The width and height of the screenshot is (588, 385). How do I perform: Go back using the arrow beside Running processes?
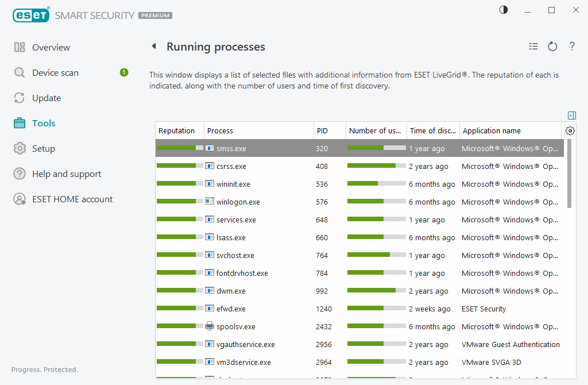coord(154,47)
